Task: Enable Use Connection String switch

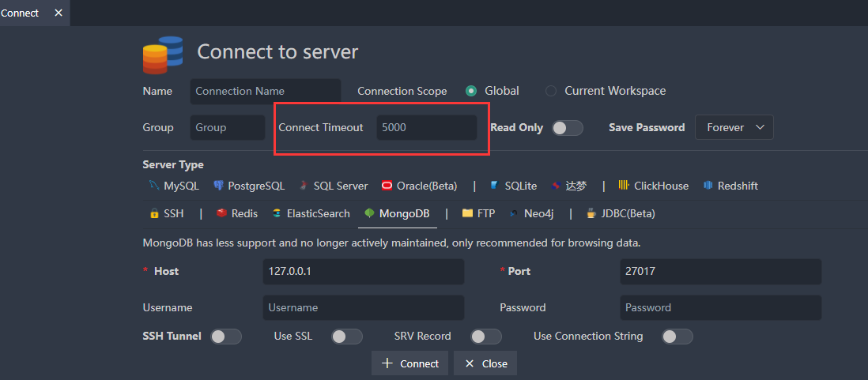Action: point(677,336)
